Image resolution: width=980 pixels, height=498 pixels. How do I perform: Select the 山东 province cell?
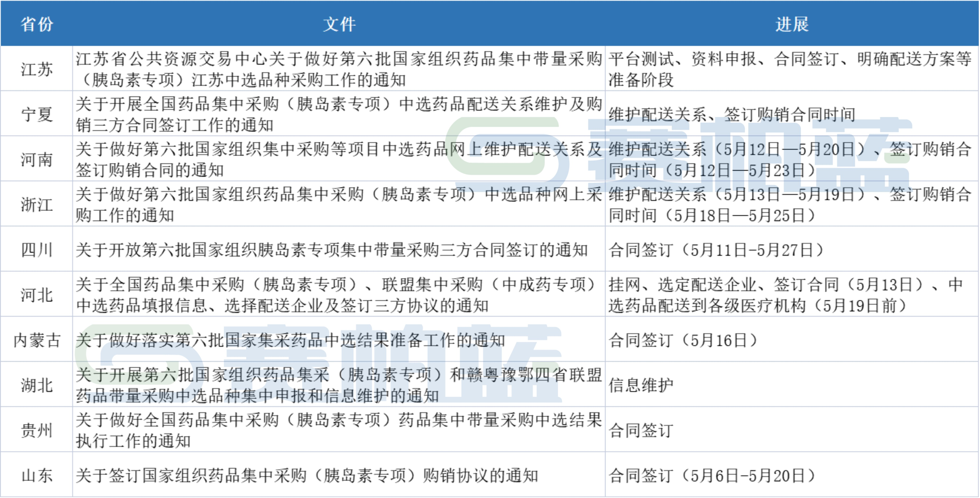37,474
